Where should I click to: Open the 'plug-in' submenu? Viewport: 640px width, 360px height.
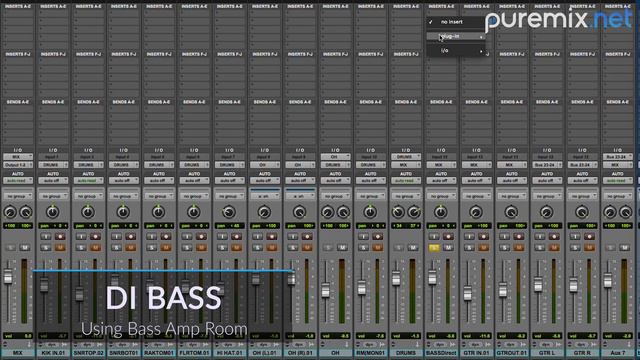pos(456,36)
